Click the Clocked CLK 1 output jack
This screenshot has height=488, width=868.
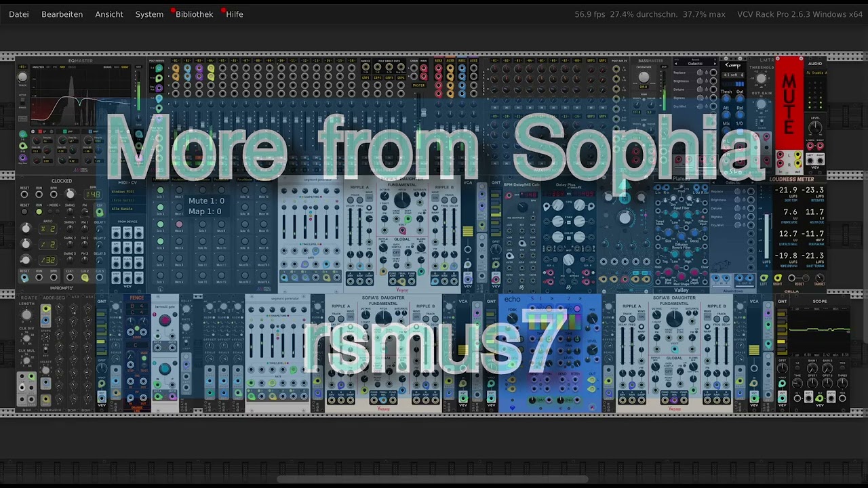coord(70,277)
